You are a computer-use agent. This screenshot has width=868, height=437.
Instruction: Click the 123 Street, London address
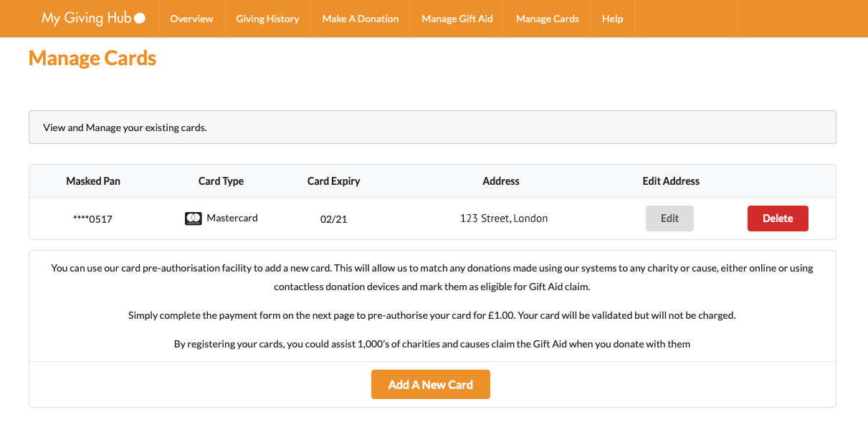click(x=504, y=218)
